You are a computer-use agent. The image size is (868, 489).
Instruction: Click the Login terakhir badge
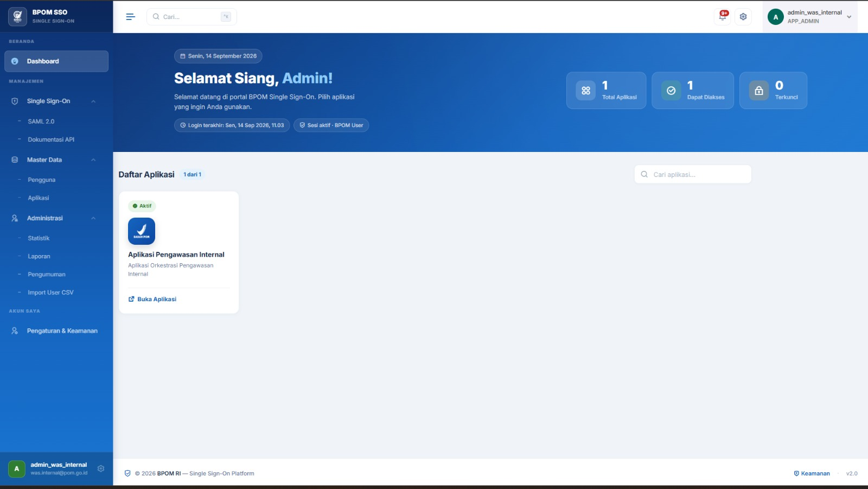[x=232, y=125]
